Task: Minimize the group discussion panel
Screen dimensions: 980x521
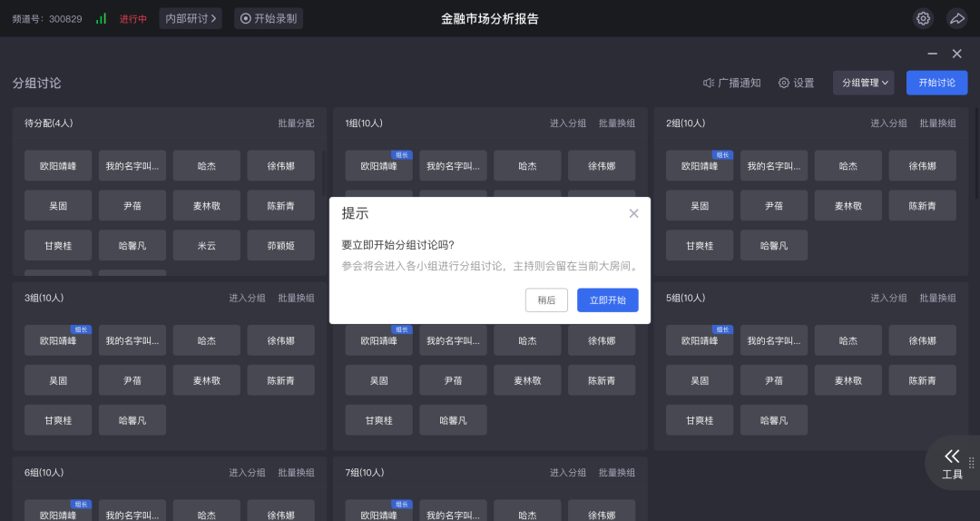Action: [932, 54]
